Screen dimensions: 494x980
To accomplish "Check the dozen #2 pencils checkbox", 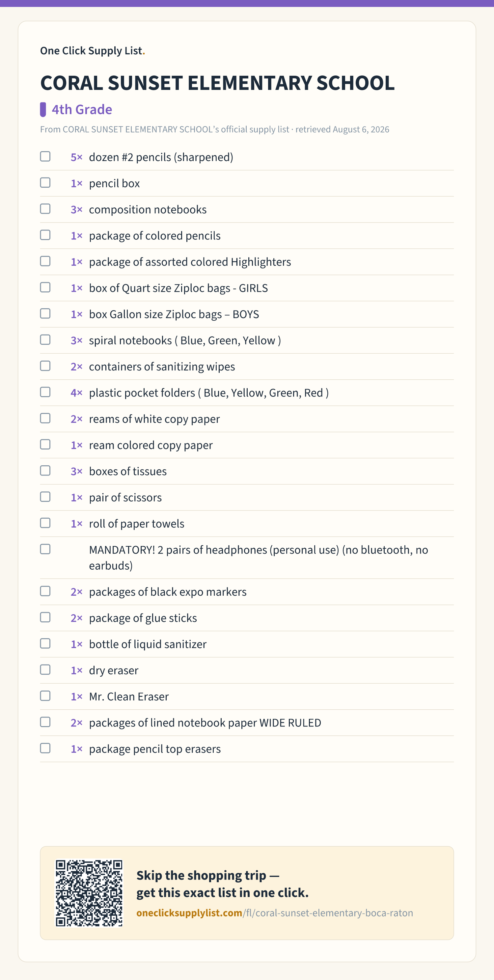I will [45, 156].
